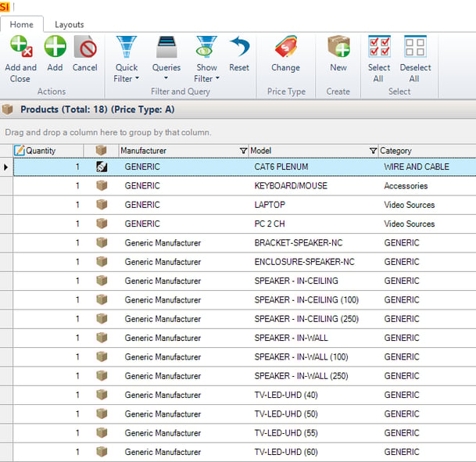
Task: Select the BRACKET-SPEAKER-NC model cell
Action: pyautogui.click(x=313, y=243)
